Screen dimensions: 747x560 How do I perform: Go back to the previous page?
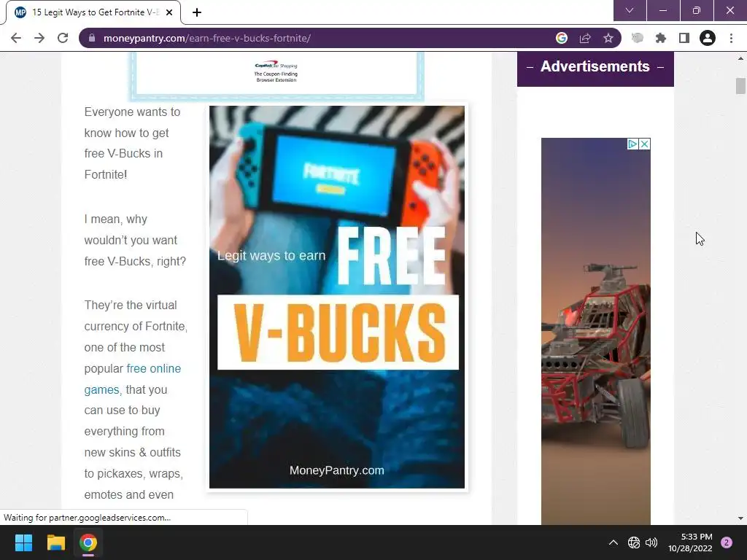pyautogui.click(x=16, y=38)
